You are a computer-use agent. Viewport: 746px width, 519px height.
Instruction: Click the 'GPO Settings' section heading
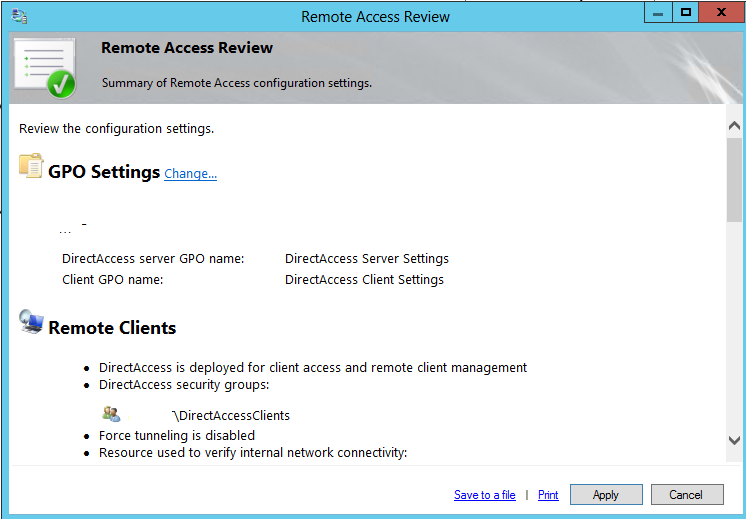click(x=104, y=172)
